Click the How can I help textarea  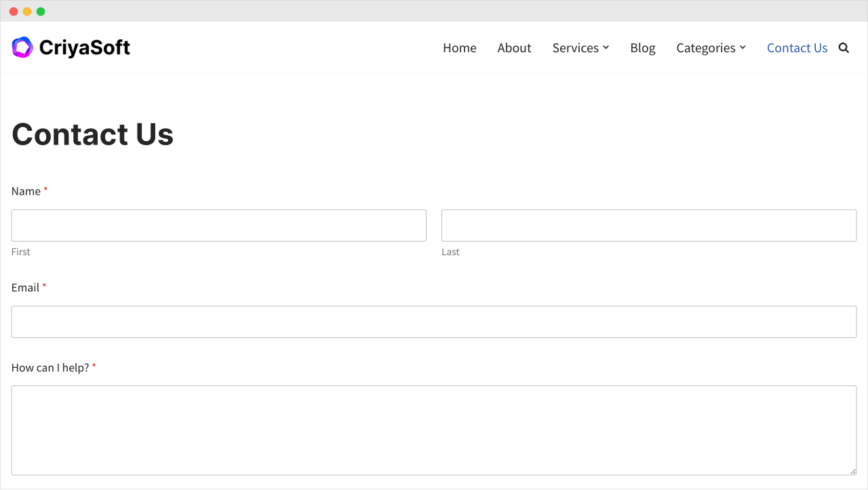point(434,430)
